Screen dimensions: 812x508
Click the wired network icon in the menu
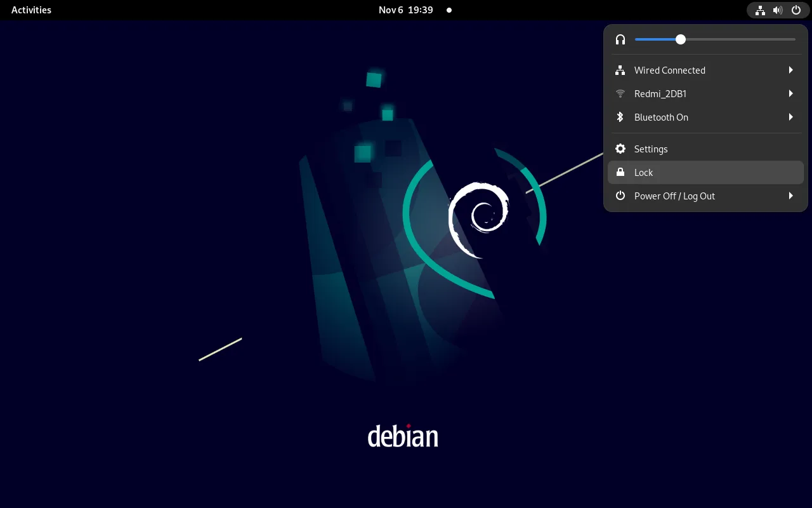coord(620,70)
